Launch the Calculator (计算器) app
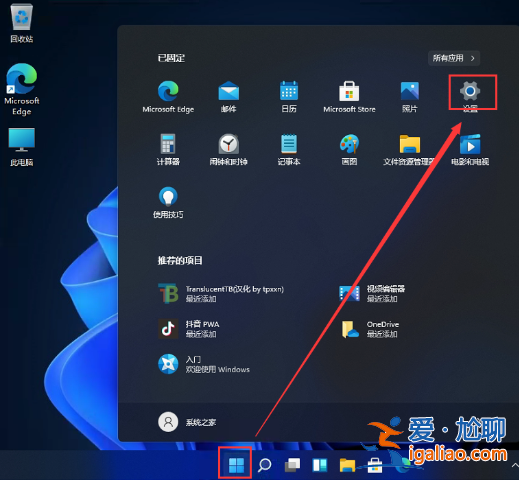This screenshot has height=481, width=519. (x=168, y=149)
